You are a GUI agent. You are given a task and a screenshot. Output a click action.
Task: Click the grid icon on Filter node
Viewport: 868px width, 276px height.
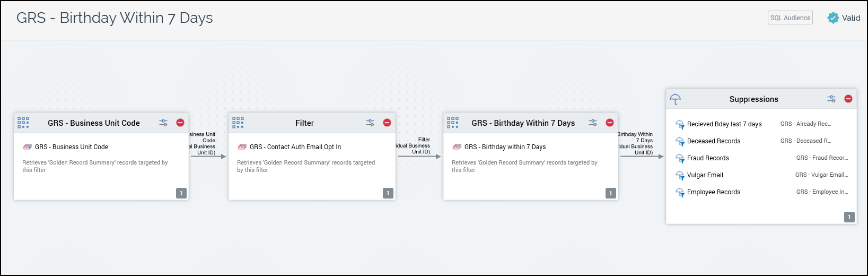pyautogui.click(x=238, y=123)
